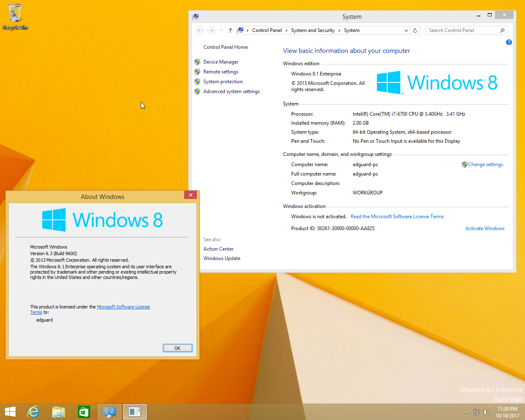The width and height of the screenshot is (525, 420).
Task: Close the About Windows dialog
Action: (x=190, y=195)
